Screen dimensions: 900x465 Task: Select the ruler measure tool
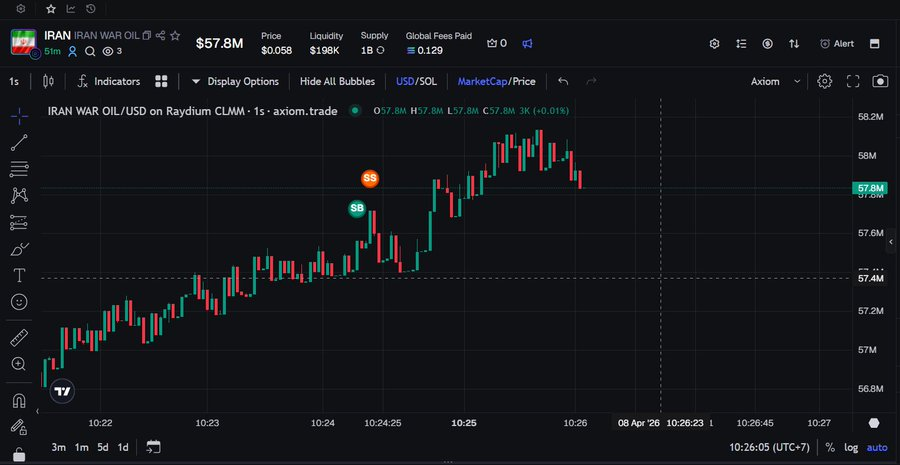[19, 338]
